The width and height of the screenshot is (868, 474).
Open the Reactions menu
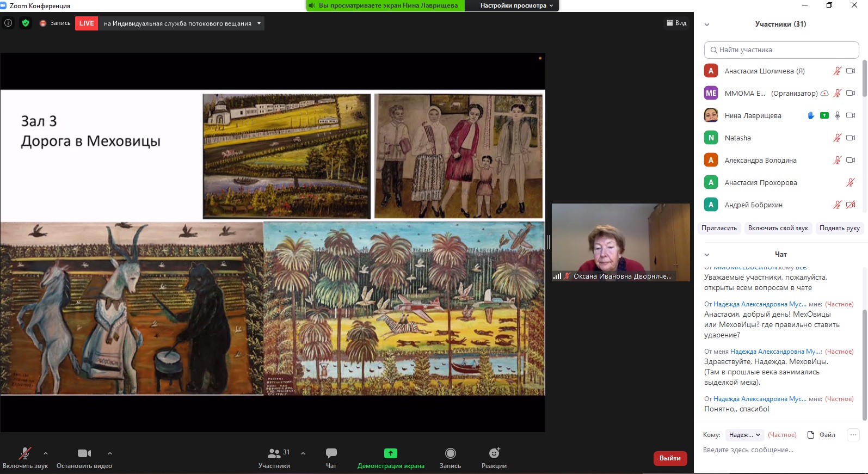[494, 458]
